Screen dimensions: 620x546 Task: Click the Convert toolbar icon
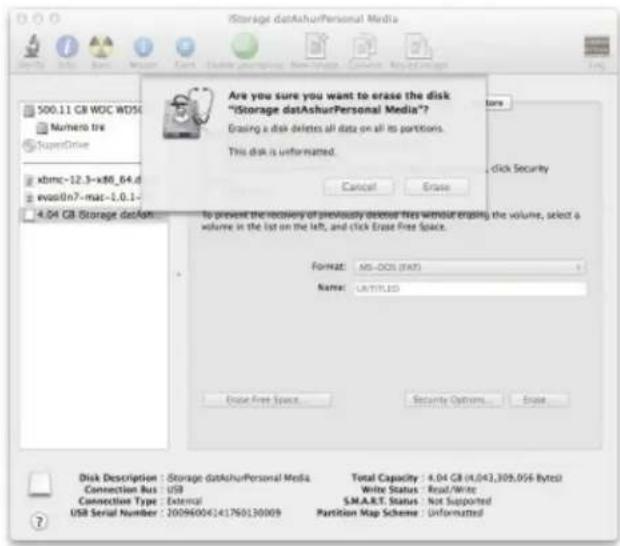coord(364,47)
